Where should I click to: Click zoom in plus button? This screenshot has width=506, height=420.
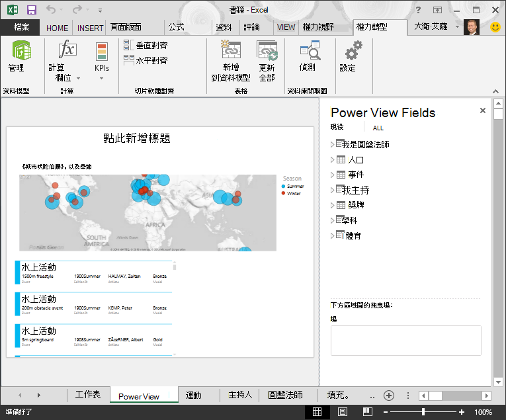462,412
